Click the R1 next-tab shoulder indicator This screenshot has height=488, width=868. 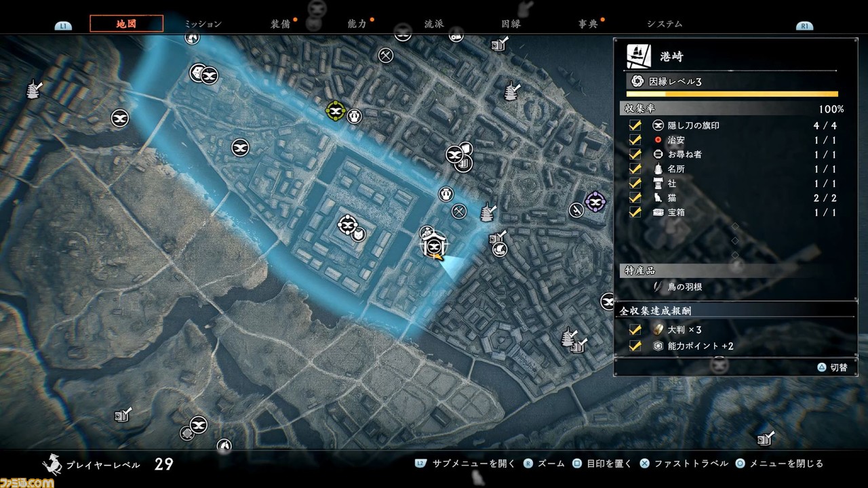(805, 26)
